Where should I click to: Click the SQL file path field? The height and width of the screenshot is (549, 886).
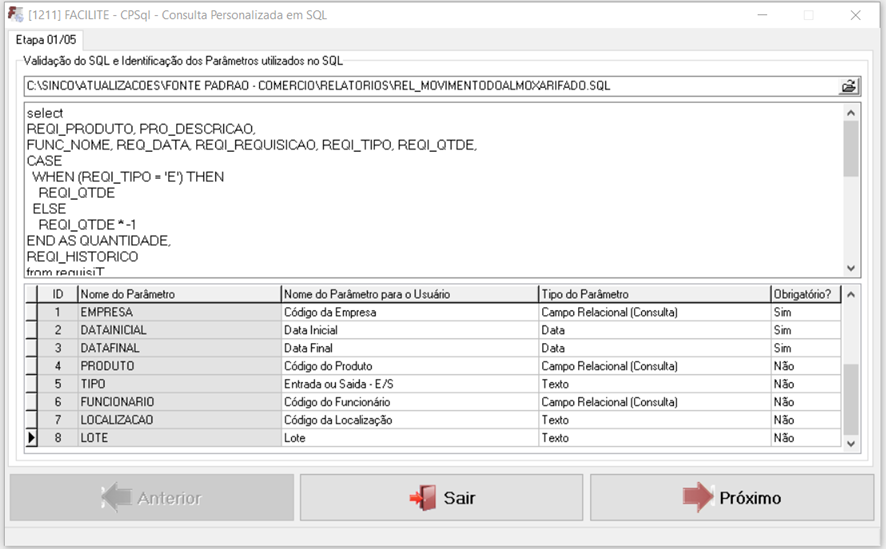tap(432, 86)
